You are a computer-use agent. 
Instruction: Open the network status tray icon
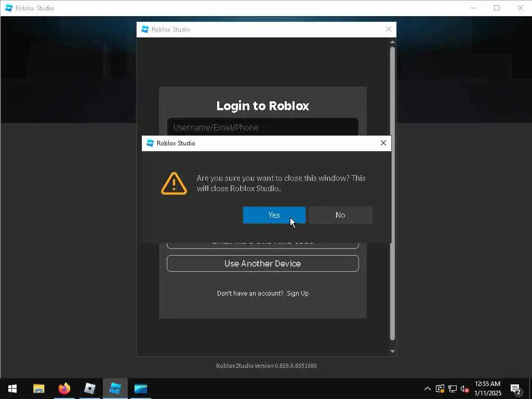pos(453,389)
